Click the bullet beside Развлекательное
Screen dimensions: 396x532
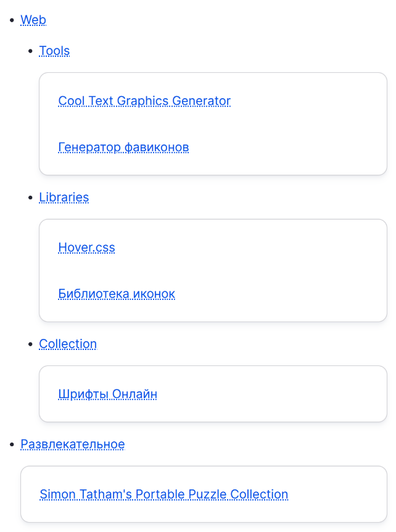12,444
